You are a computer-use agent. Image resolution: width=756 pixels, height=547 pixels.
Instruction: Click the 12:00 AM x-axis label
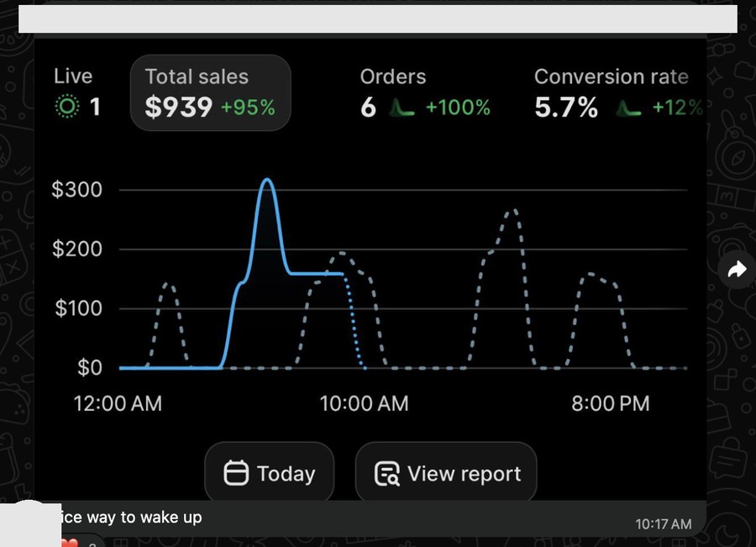(x=118, y=403)
